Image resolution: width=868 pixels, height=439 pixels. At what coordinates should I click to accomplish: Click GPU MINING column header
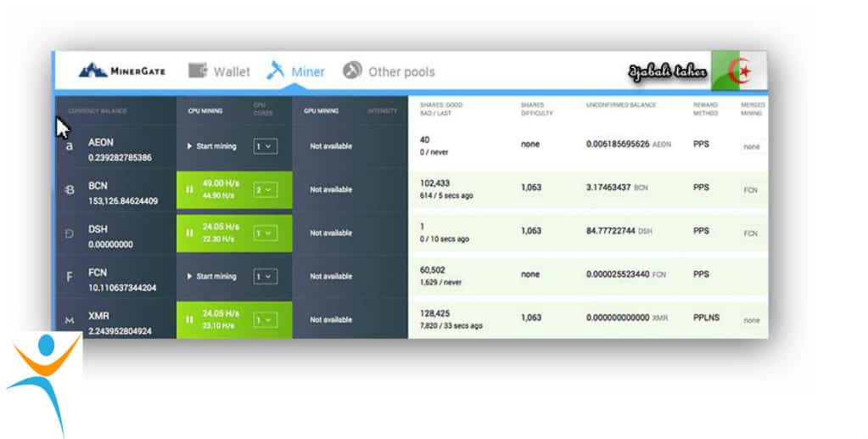click(321, 111)
